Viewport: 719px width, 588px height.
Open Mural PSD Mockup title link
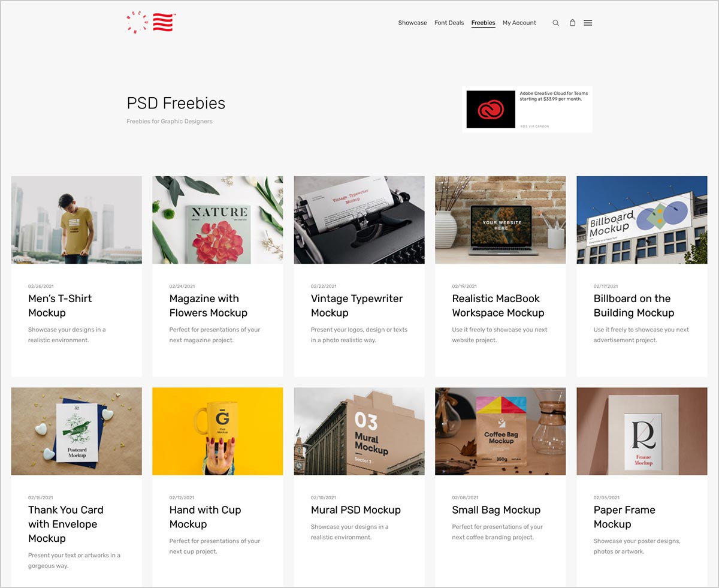[356, 510]
